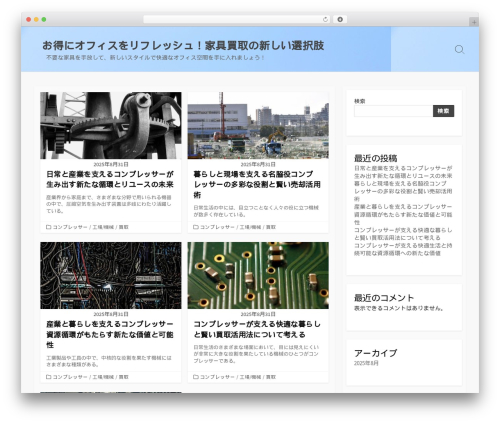Open archive link 2025年8月
This screenshot has width=500, height=423.
pos(366,363)
